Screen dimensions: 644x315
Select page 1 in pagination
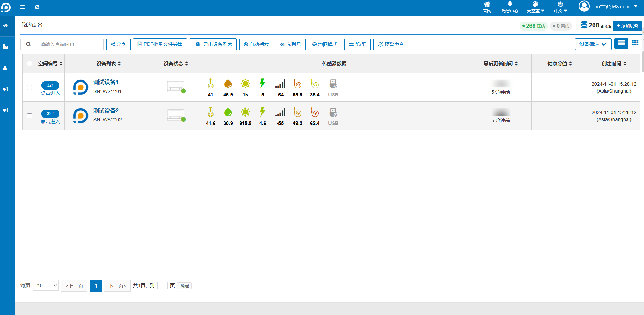click(x=96, y=286)
